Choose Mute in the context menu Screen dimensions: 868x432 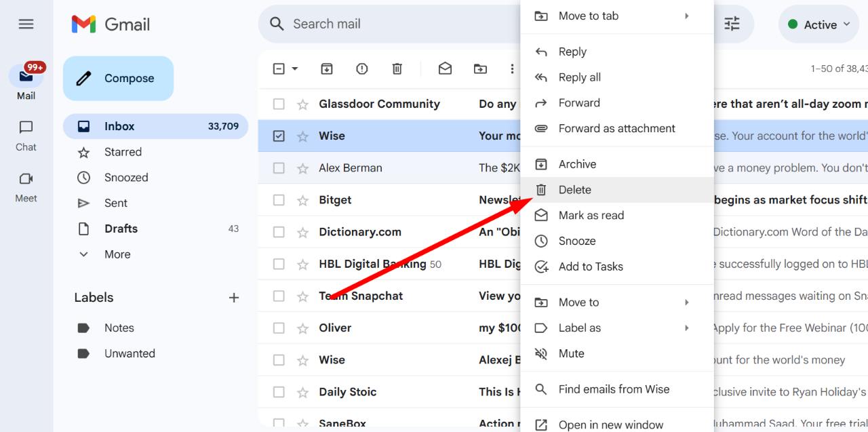(x=617, y=353)
